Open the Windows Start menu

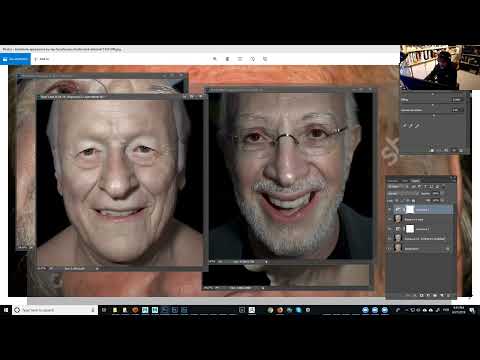click(6, 310)
